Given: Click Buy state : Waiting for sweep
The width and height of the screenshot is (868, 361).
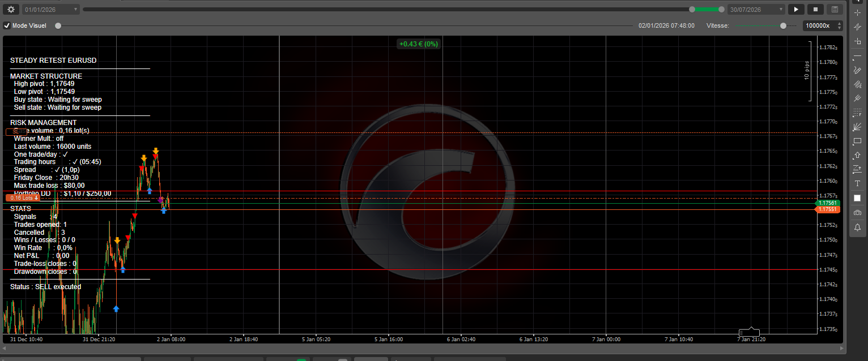Looking at the screenshot, I should pyautogui.click(x=58, y=100).
